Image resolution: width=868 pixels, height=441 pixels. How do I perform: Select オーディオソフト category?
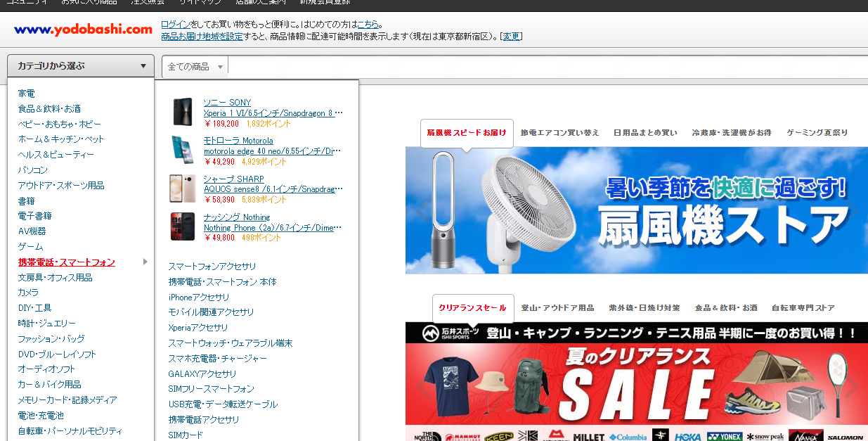click(x=47, y=369)
